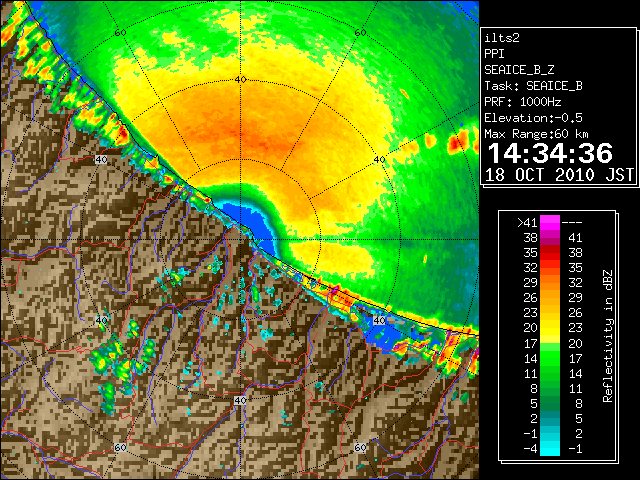The image size is (640, 480).
Task: Click the 40 range label directly south of radar
Action: [240, 400]
